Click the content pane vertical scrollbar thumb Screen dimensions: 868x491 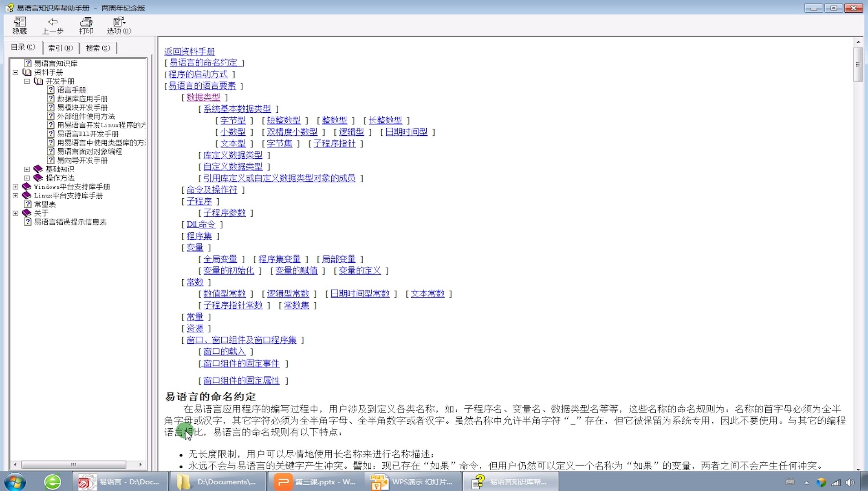coord(858,64)
